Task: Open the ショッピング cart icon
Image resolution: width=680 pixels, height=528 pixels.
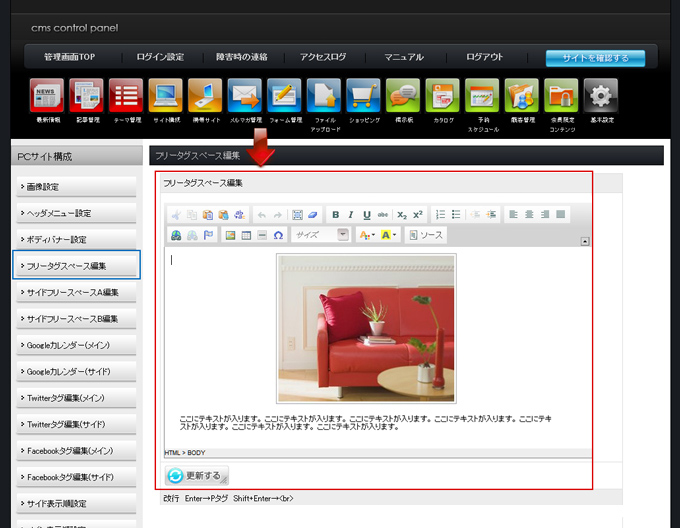Action: (x=363, y=96)
